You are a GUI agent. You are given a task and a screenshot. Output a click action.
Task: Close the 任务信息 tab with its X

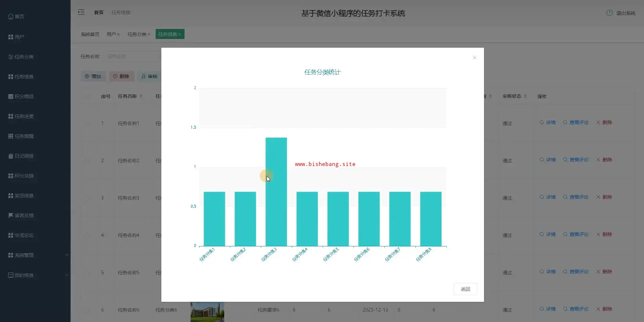[x=179, y=34]
